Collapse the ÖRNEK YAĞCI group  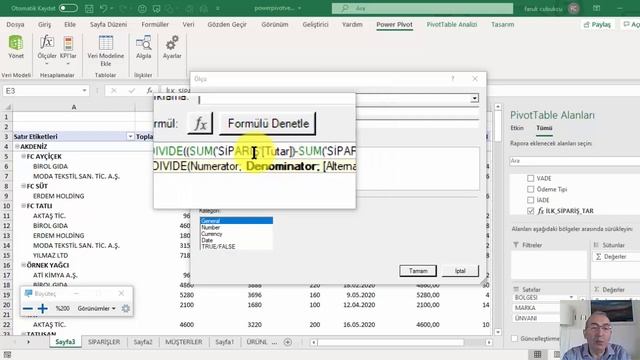click(23, 265)
